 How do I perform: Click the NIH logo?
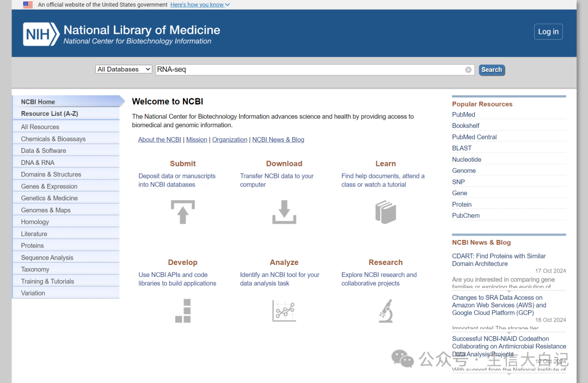pos(41,34)
